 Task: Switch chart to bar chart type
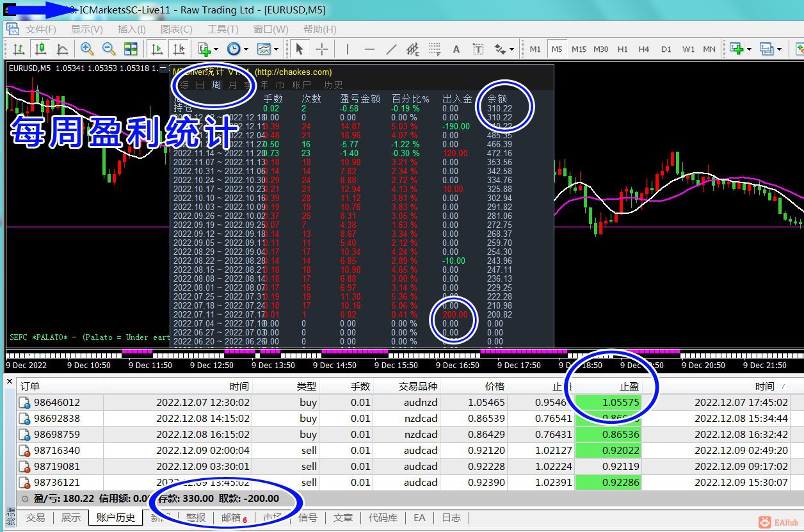click(x=19, y=49)
